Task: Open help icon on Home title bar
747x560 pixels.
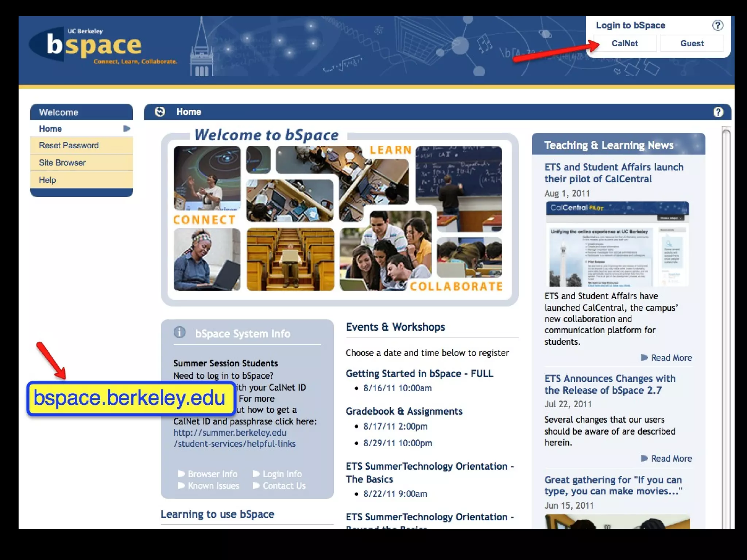Action: tap(718, 112)
